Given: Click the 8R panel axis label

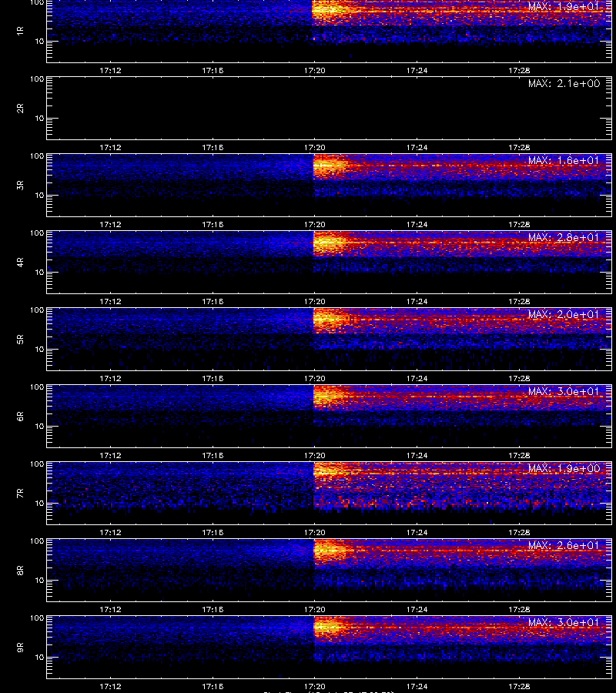Looking at the screenshot, I should (x=20, y=570).
